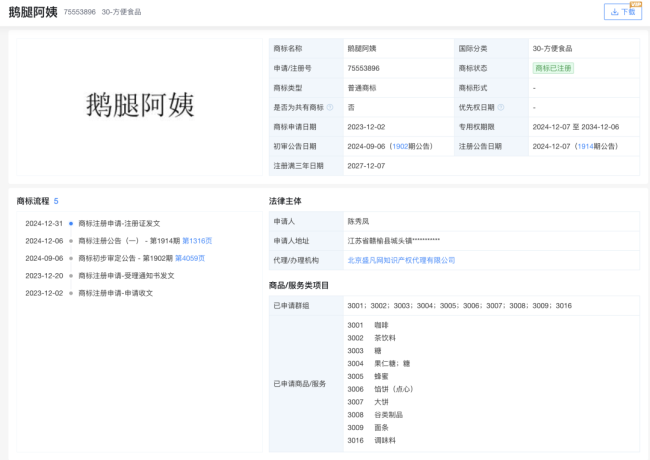Click the 商标已注册 status tag

tap(553, 68)
